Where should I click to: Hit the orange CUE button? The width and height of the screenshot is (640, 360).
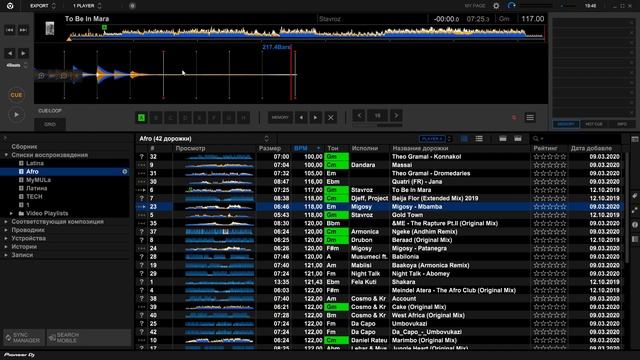pyautogui.click(x=16, y=95)
